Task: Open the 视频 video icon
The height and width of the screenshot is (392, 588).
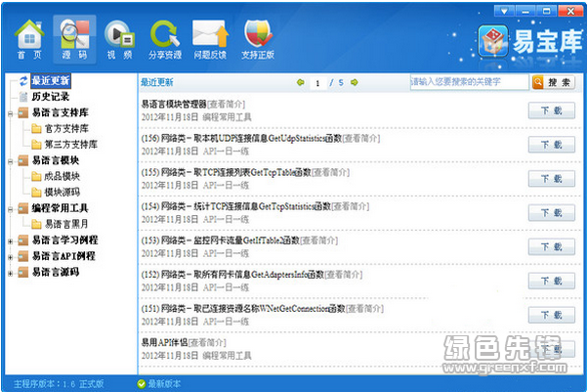Action: point(119,39)
